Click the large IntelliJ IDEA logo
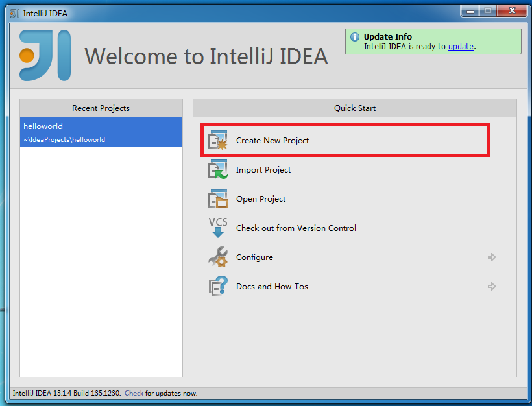 tap(45, 56)
